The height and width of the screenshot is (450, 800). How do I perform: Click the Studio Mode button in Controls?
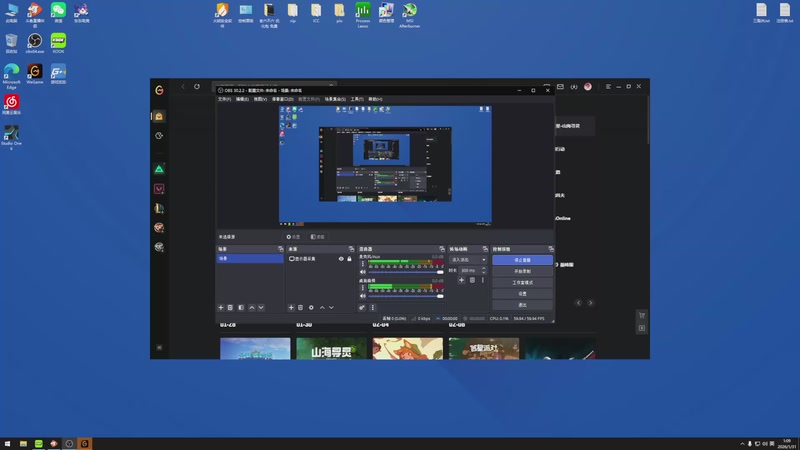(522, 283)
